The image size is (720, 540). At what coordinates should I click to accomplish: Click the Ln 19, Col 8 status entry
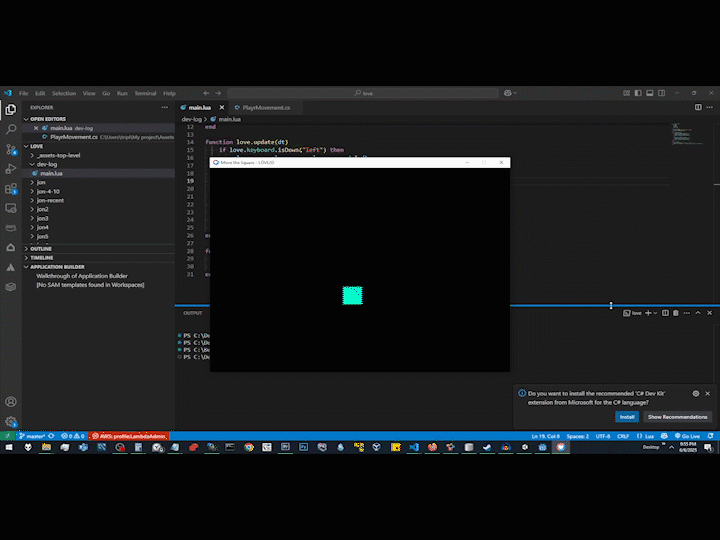click(x=546, y=436)
